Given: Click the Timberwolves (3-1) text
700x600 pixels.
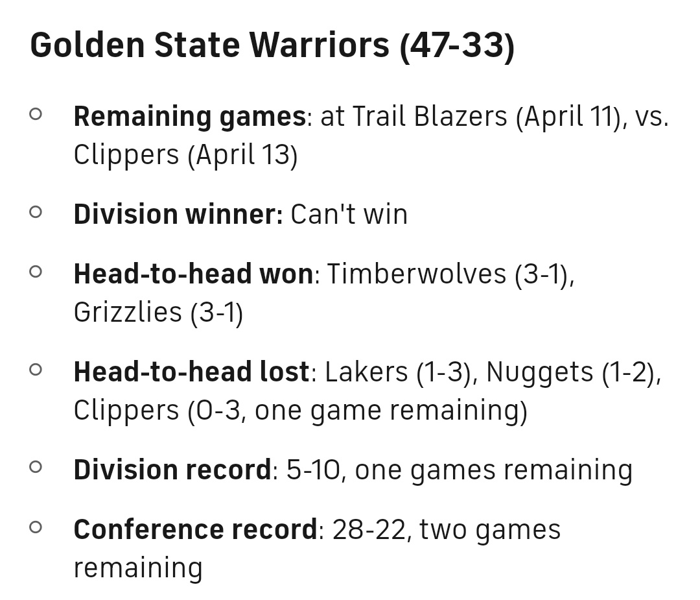Looking at the screenshot, I should (449, 274).
